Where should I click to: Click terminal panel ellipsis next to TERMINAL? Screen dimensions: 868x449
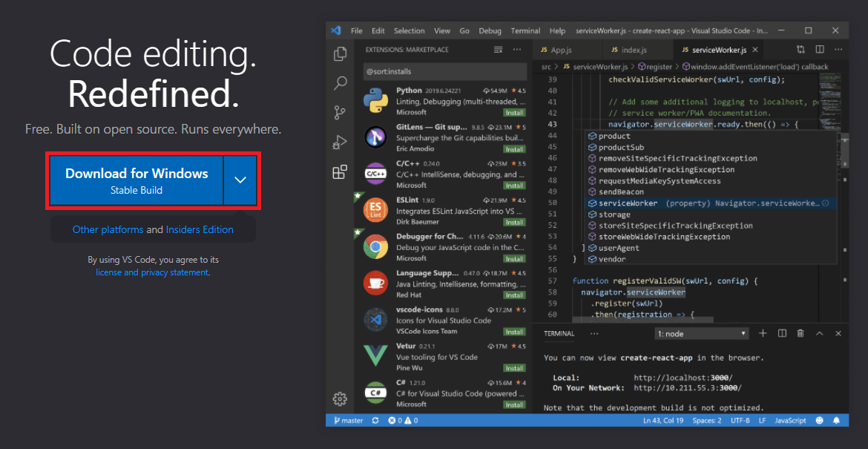(594, 334)
